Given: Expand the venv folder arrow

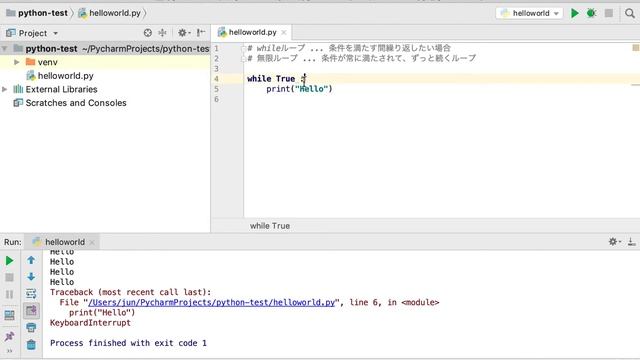Looking at the screenshot, I should (17, 62).
